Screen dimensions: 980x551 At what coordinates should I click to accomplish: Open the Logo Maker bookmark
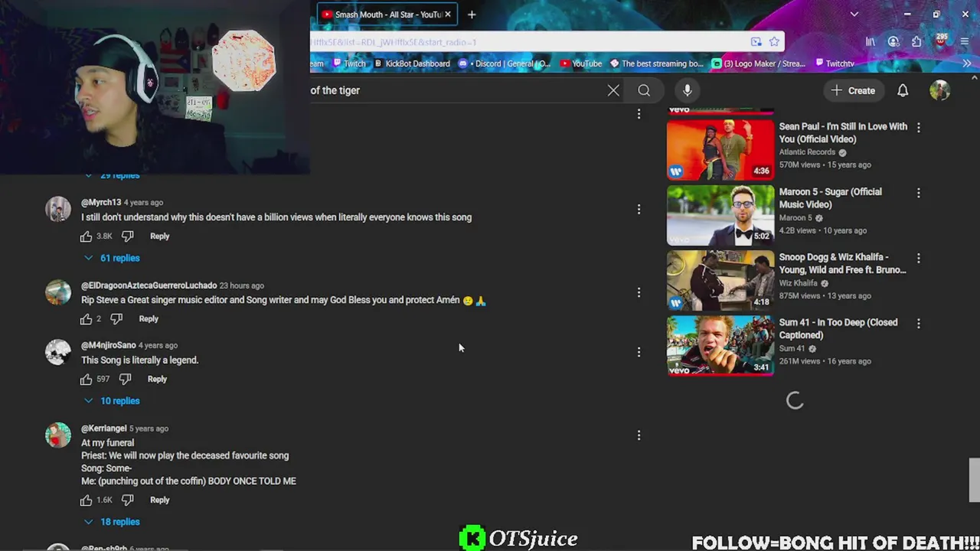click(759, 64)
